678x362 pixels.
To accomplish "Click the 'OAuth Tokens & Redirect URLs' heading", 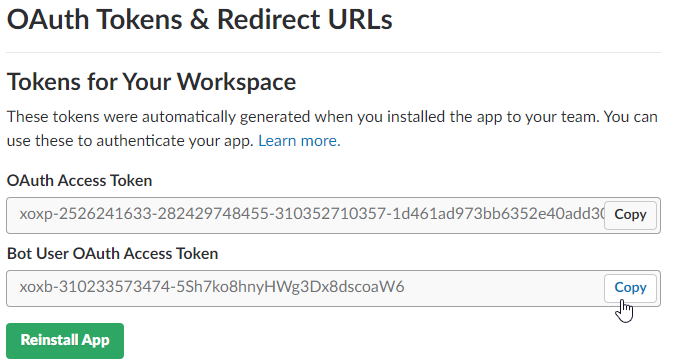I will pyautogui.click(x=200, y=19).
